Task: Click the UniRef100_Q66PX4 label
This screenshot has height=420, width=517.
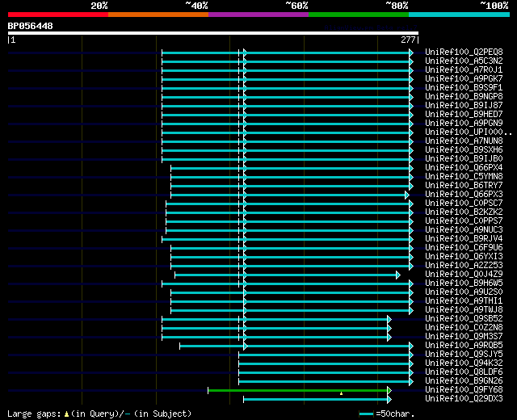Action: tap(464, 168)
